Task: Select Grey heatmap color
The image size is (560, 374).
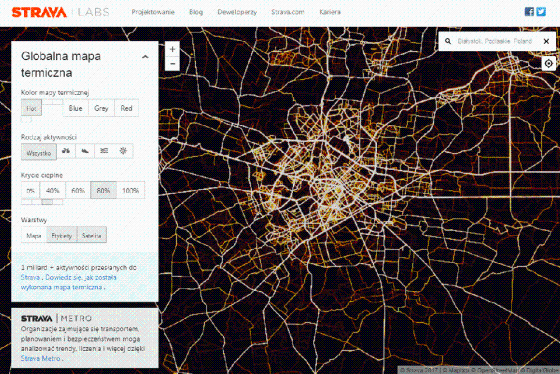Action: pos(101,108)
